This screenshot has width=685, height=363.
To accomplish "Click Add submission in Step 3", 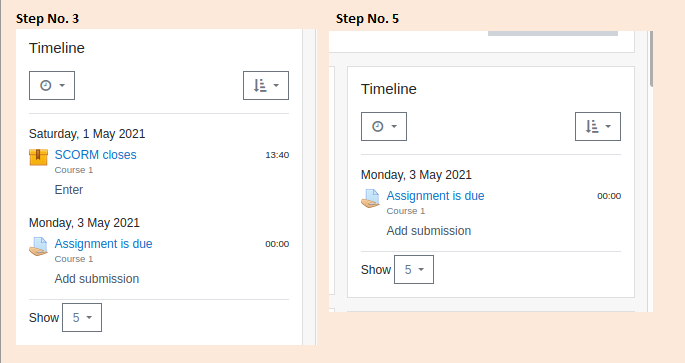I will point(97,279).
